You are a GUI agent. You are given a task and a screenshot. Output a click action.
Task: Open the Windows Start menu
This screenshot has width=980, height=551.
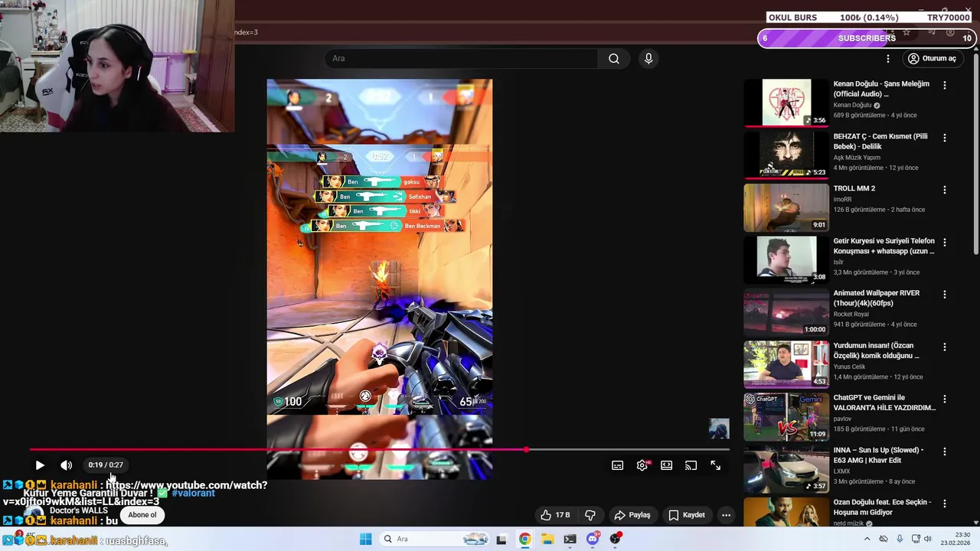click(x=366, y=540)
